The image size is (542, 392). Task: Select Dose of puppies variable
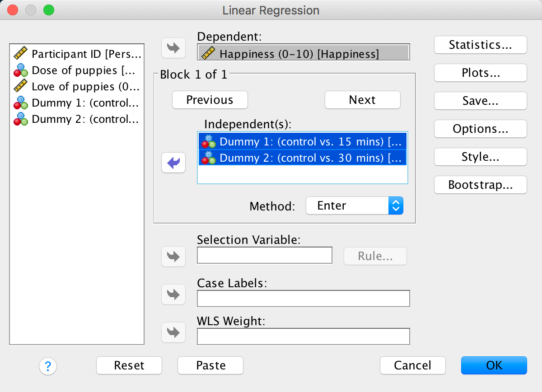[78, 70]
